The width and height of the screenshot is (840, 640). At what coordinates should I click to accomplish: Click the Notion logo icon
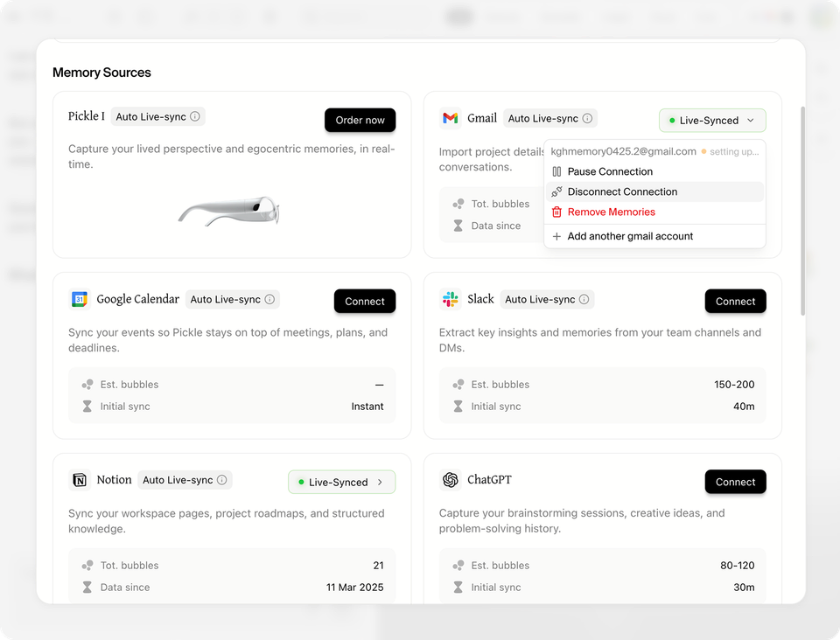pyautogui.click(x=80, y=480)
